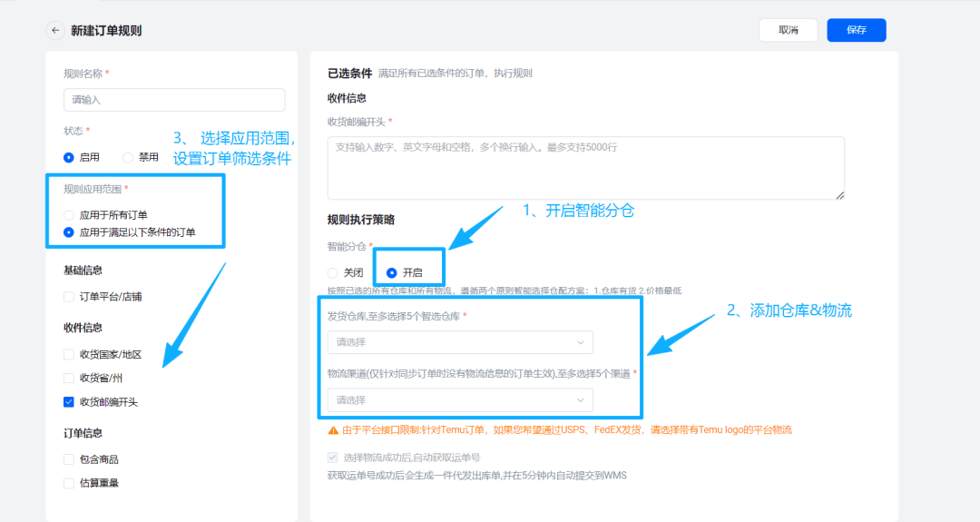Click the 保存 button
980x522 pixels.
pyautogui.click(x=856, y=30)
